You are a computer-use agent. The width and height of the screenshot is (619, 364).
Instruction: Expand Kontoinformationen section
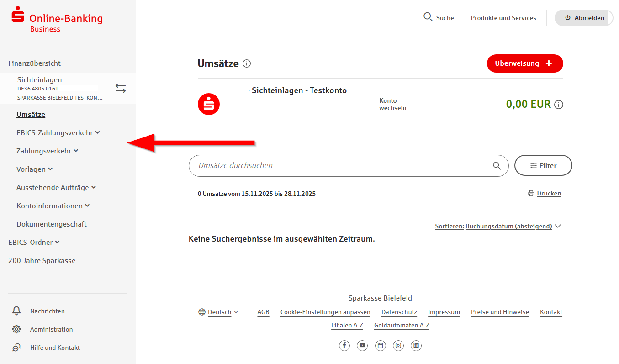click(x=53, y=206)
